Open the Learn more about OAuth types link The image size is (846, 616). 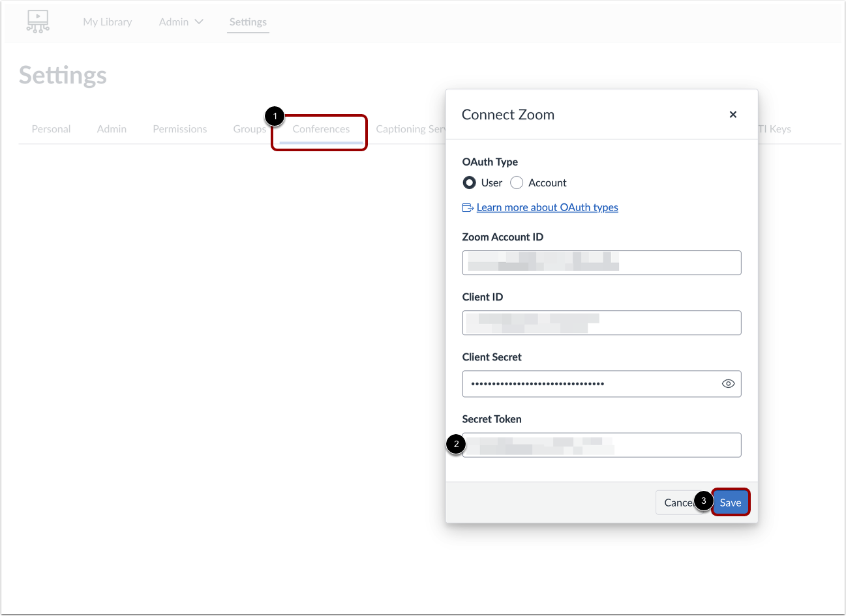coord(547,207)
